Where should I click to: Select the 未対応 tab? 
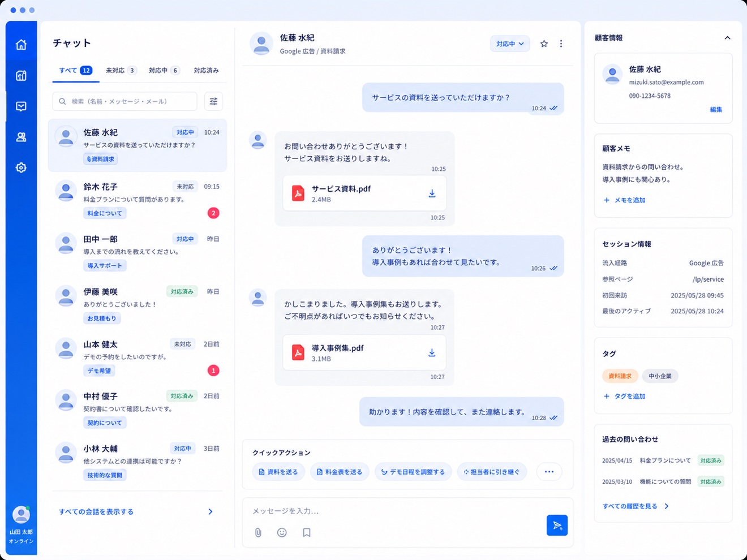121,71
